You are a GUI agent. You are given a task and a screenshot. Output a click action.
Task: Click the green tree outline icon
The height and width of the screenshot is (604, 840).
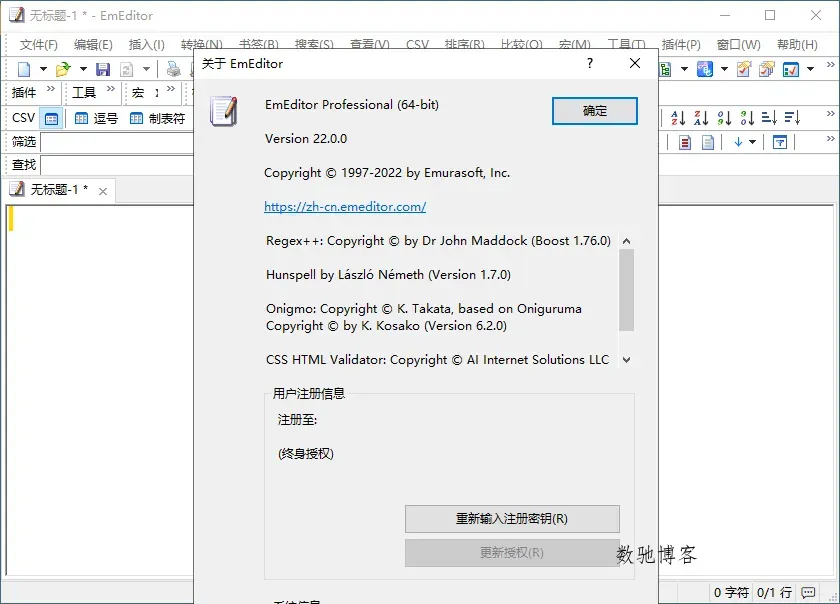click(665, 69)
